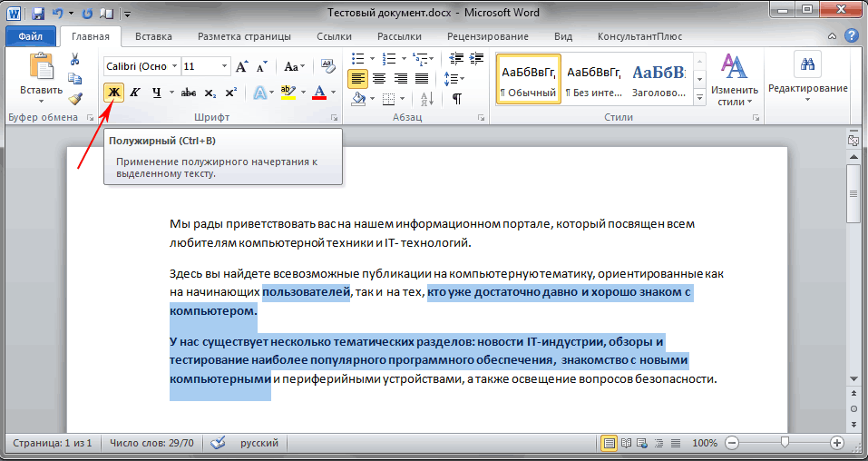This screenshot has height=461, width=868.
Task: Toggle strikethrough formatting
Action: (189, 93)
